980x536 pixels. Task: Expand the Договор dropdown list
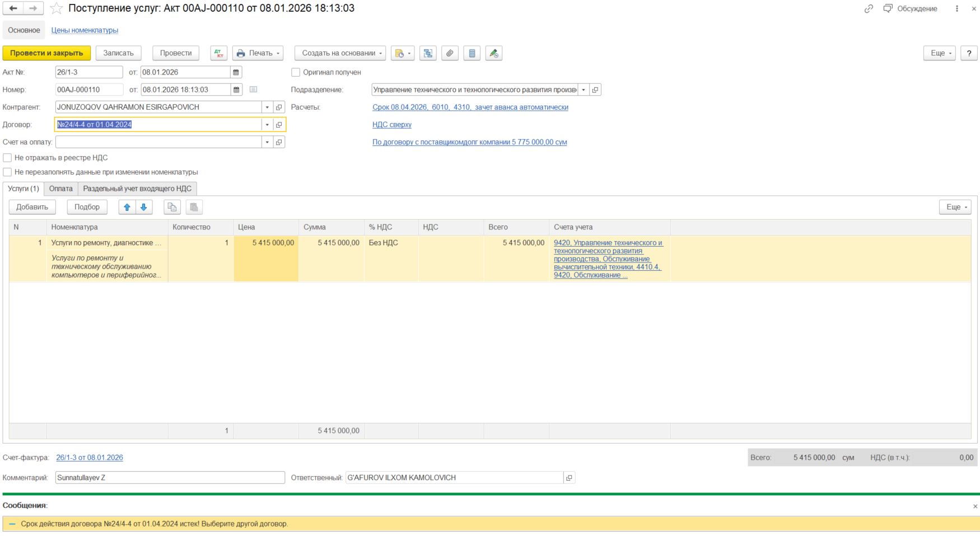(267, 125)
